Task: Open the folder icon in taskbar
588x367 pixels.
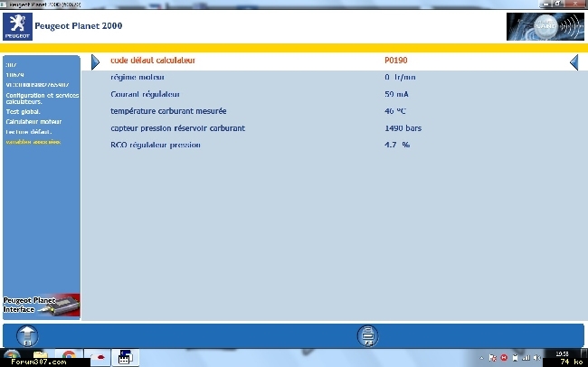Action: (x=40, y=355)
